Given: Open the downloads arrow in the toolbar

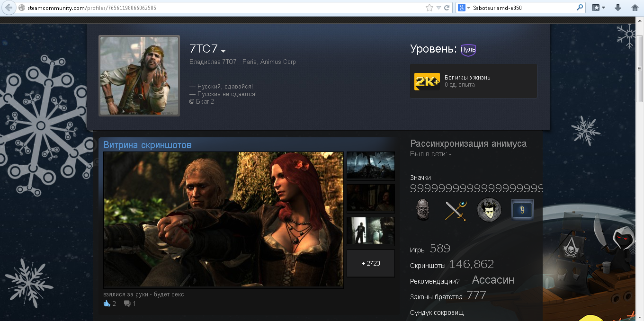Looking at the screenshot, I should click(x=618, y=8).
